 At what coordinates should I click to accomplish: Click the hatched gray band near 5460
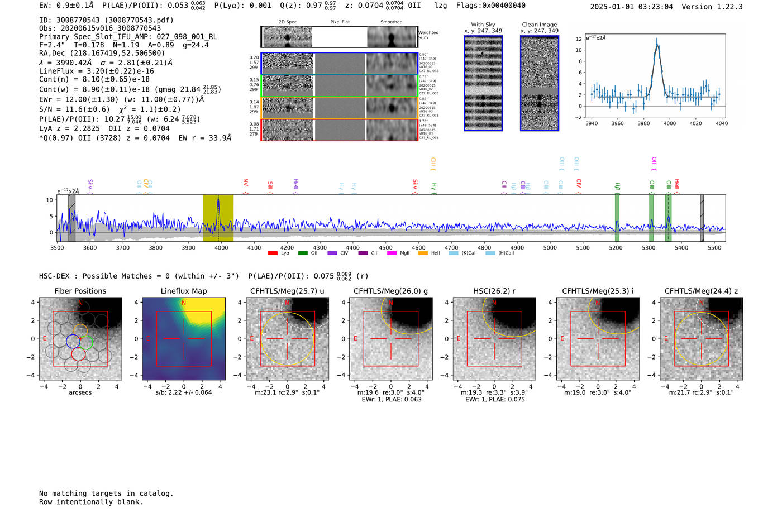tap(702, 218)
